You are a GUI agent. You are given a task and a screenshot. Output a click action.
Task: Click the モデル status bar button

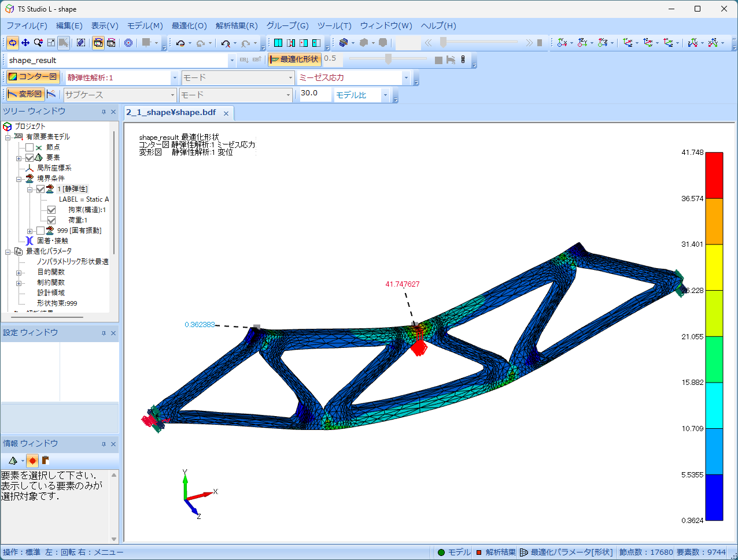454,552
